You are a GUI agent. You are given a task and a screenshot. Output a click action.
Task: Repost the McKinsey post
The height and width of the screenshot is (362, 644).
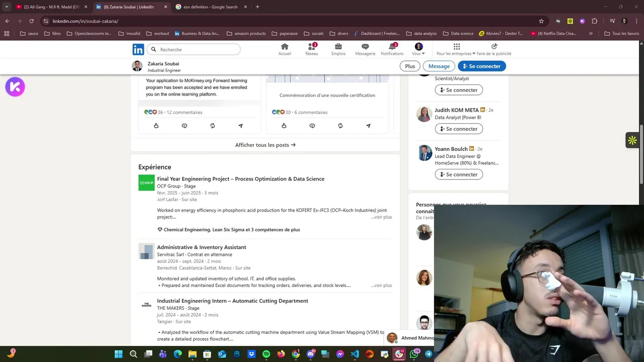(212, 126)
